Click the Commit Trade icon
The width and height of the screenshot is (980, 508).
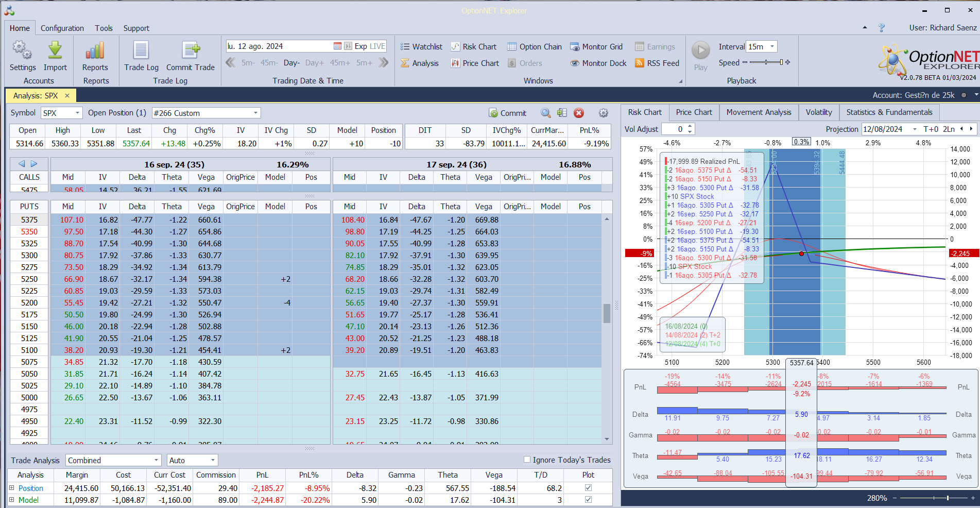(190, 51)
